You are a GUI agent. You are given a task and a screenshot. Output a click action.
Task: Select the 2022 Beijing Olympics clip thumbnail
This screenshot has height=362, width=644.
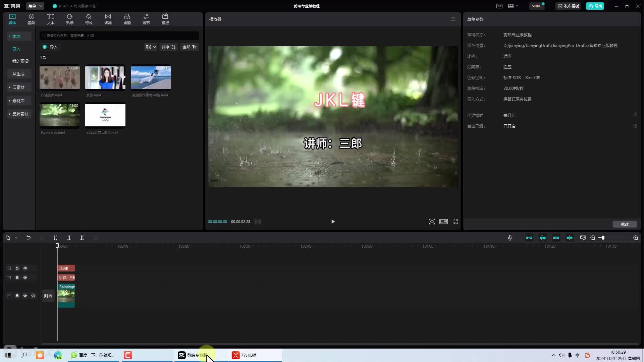[x=105, y=115]
